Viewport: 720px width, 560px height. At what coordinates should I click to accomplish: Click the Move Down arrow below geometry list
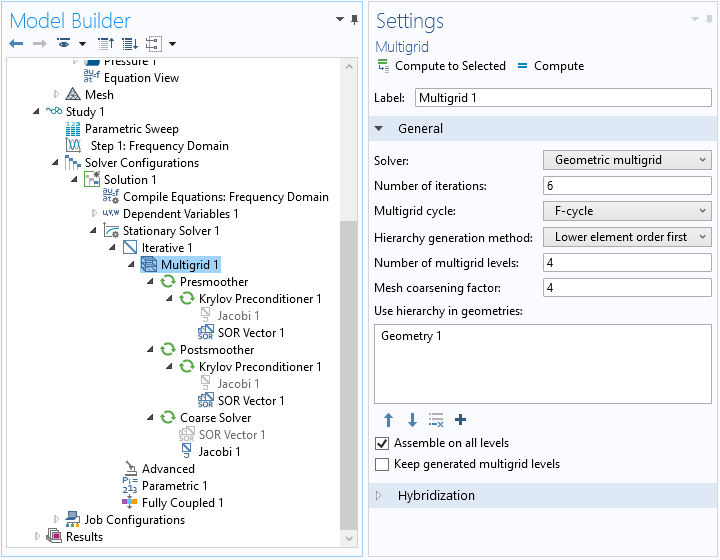point(411,420)
